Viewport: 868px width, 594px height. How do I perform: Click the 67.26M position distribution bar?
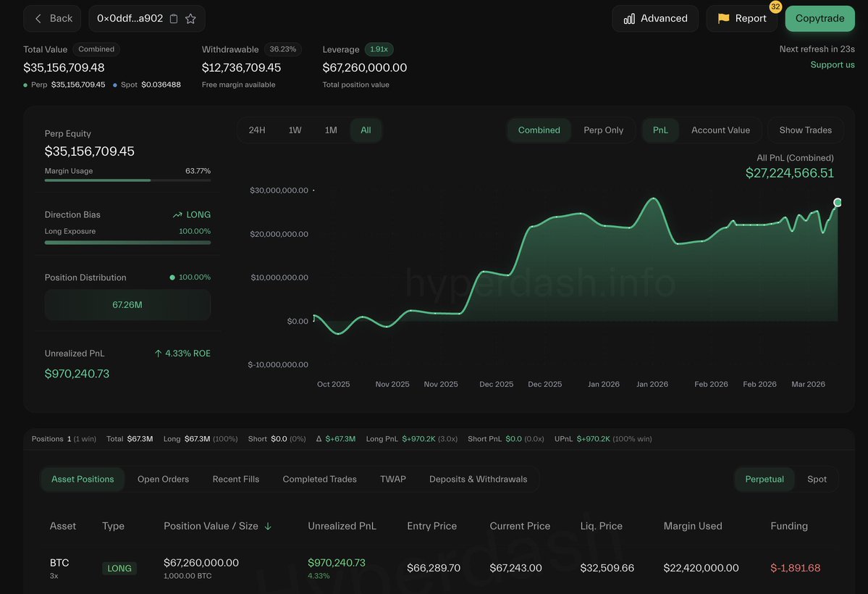point(127,305)
